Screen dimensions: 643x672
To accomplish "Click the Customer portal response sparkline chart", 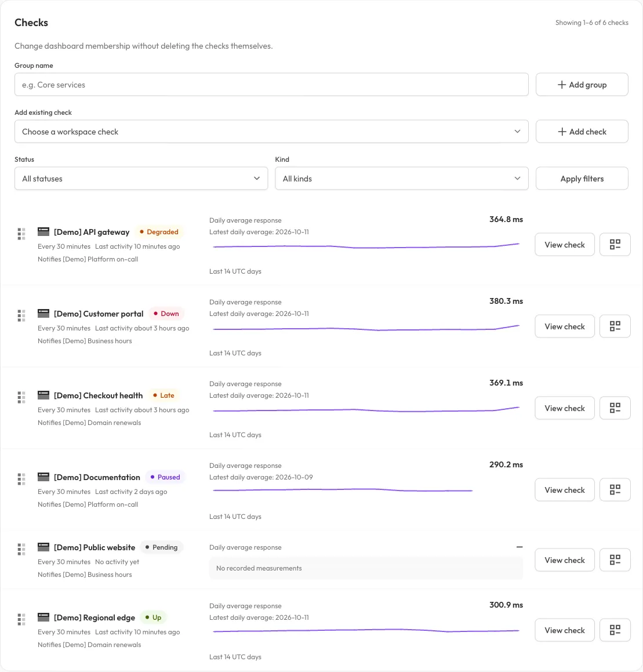I will 366,328.
